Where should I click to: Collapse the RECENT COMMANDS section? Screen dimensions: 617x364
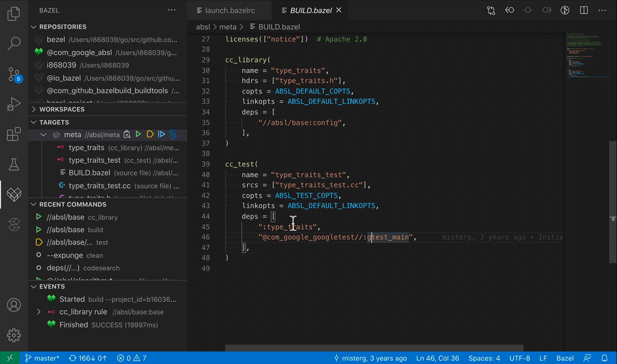click(x=34, y=205)
